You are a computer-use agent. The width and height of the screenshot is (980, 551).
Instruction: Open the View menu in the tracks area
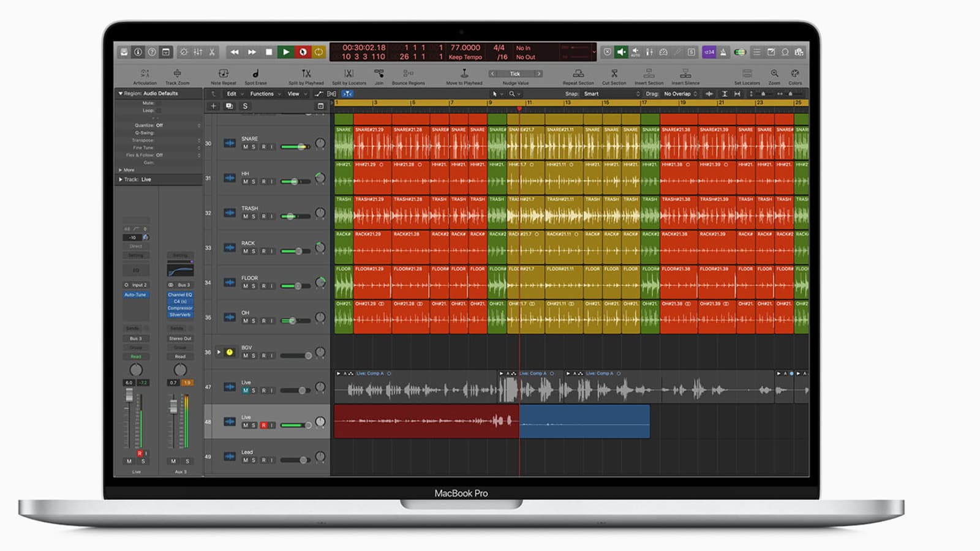coord(297,94)
